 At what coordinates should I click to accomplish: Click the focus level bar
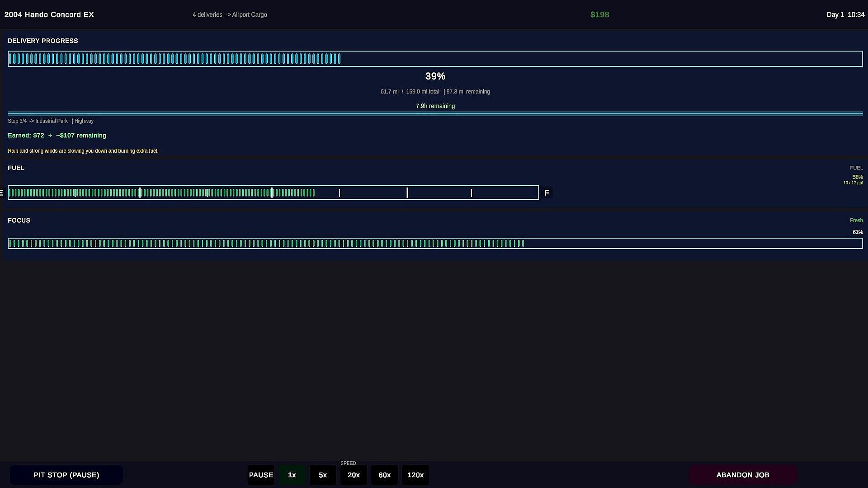[x=435, y=244]
